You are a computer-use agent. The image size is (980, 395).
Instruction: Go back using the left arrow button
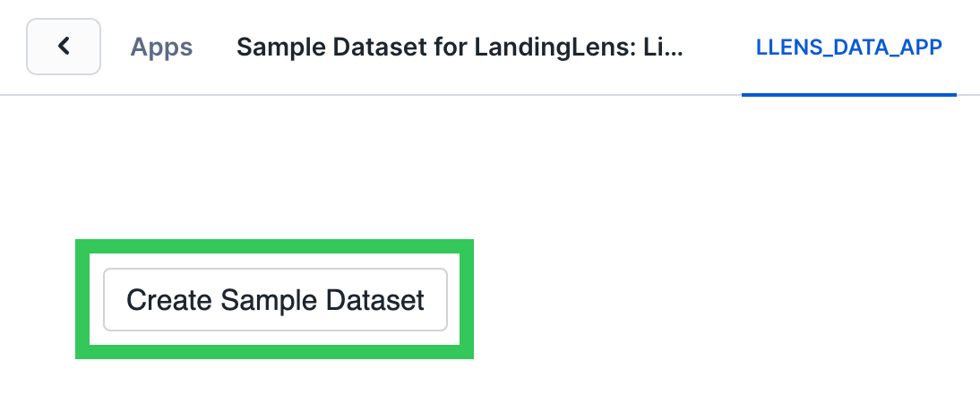[x=64, y=47]
